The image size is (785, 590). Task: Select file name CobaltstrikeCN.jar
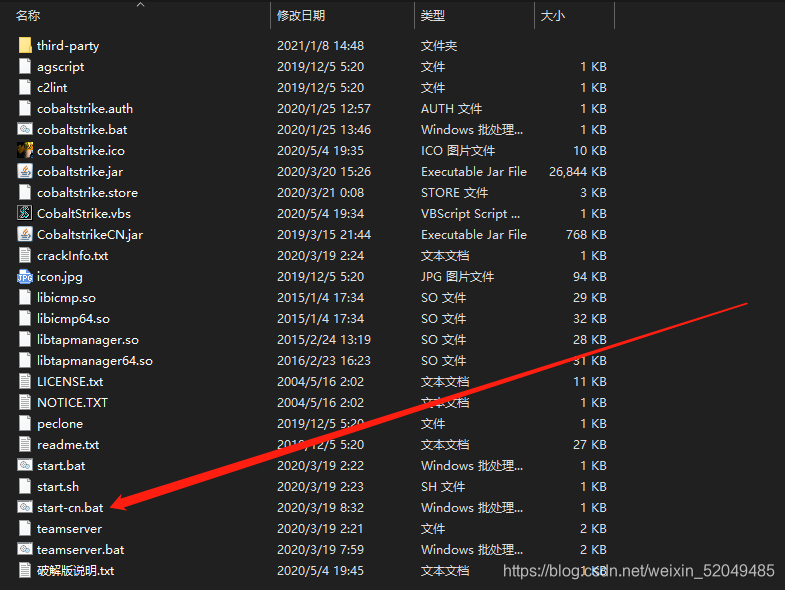90,235
